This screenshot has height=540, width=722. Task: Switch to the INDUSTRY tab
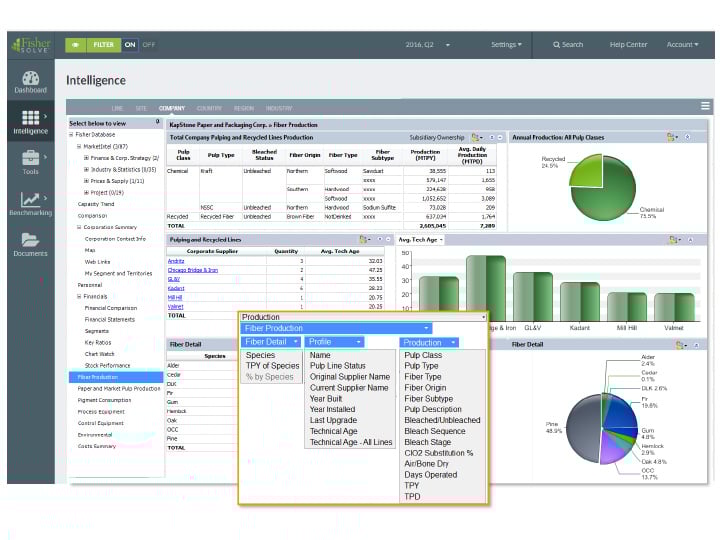pos(279,108)
